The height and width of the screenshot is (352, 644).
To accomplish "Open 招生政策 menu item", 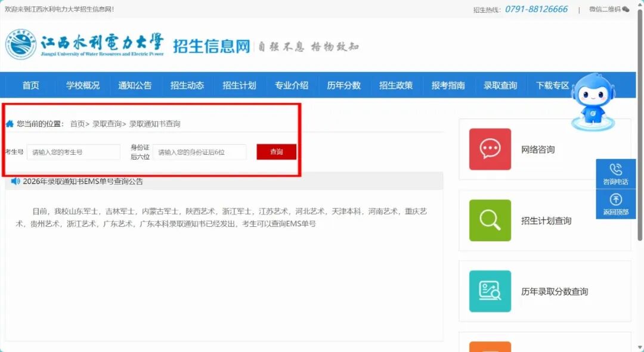I will pyautogui.click(x=396, y=85).
